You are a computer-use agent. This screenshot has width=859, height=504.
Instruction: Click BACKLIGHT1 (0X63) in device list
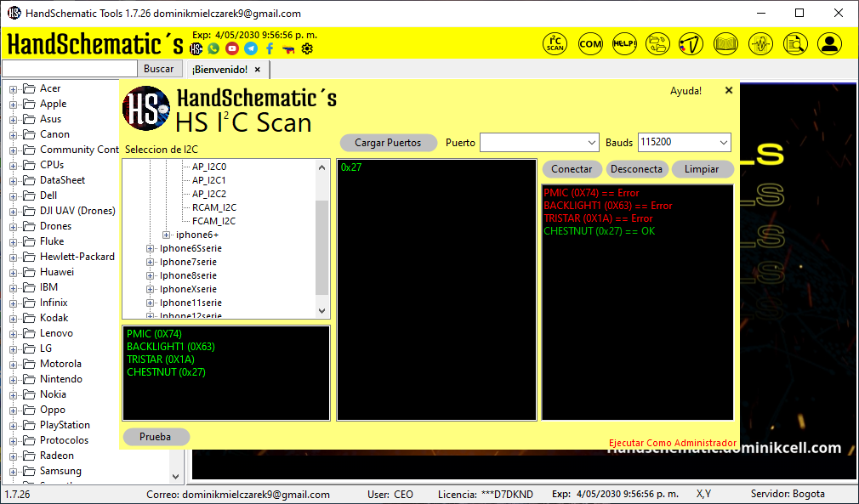171,347
